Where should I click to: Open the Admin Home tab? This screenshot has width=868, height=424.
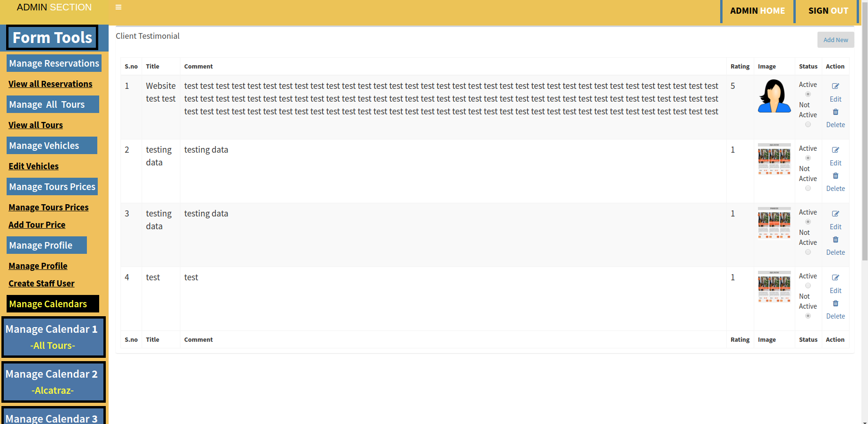[757, 11]
